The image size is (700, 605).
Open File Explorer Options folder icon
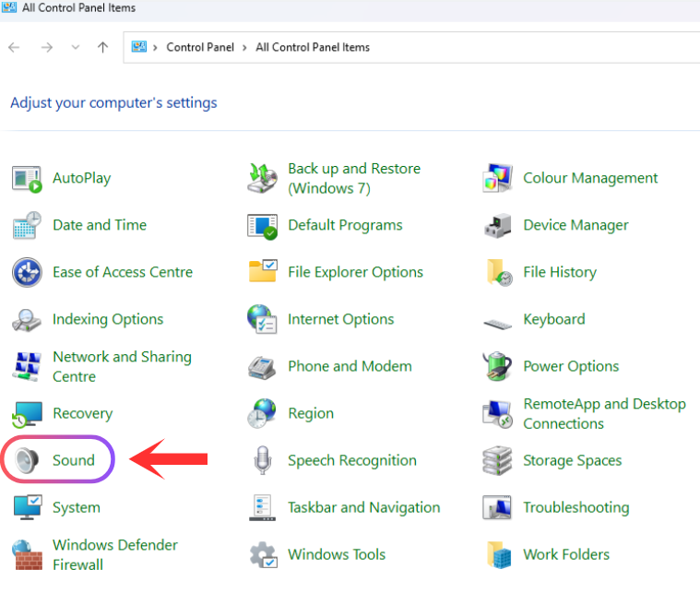263,270
